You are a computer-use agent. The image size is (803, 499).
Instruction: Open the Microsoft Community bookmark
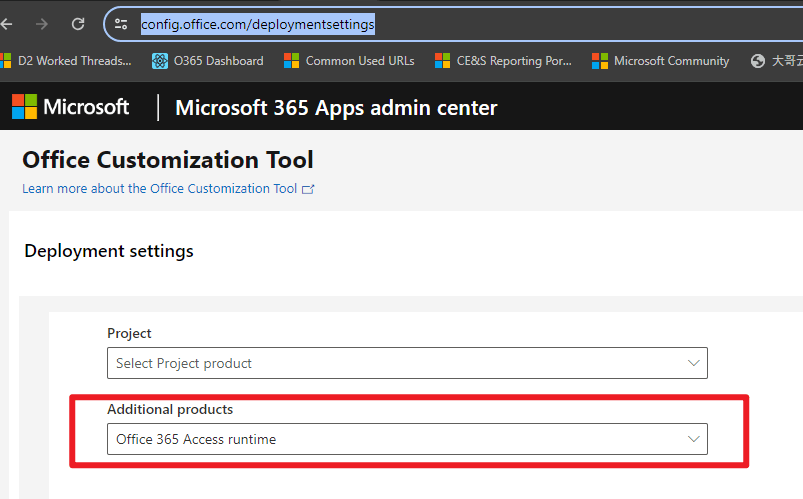[x=661, y=61]
